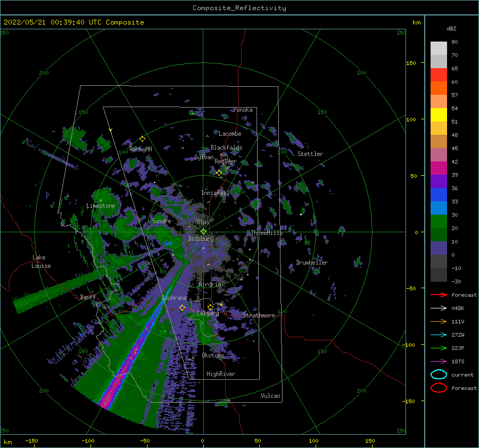Click the Stettler city label
479x448 pixels.
(310, 154)
